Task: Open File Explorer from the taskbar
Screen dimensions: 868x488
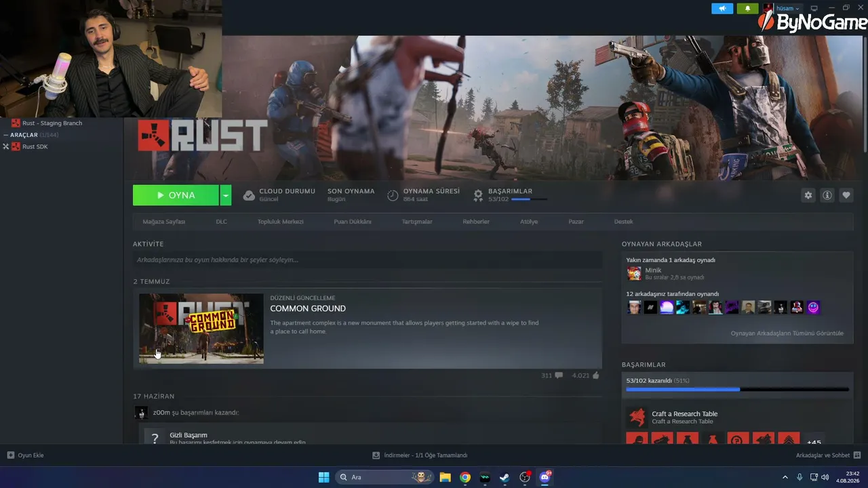Action: tap(445, 477)
